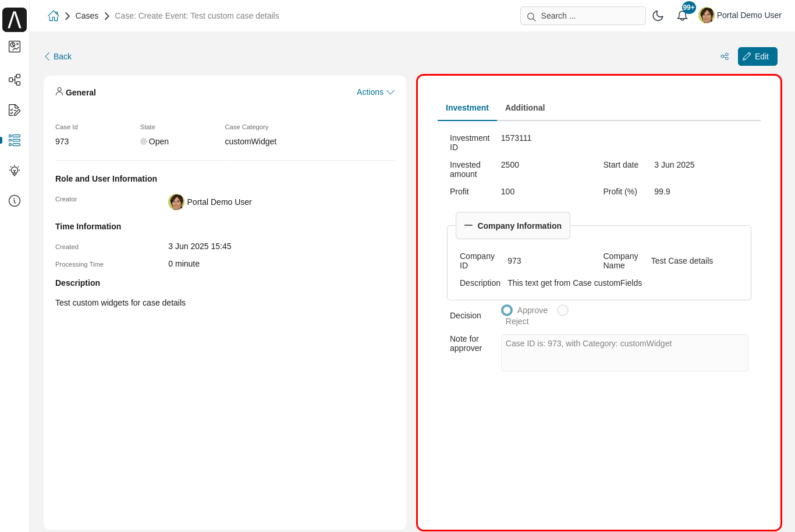This screenshot has height=532, width=795.
Task: Click Case Category value customWidget
Action: click(x=251, y=141)
